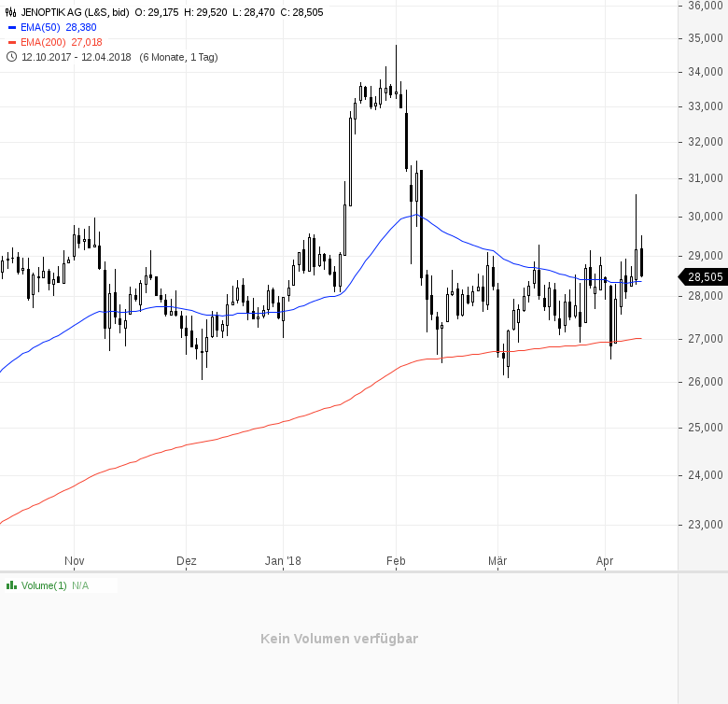Click the clock icon before the date range

(11, 57)
